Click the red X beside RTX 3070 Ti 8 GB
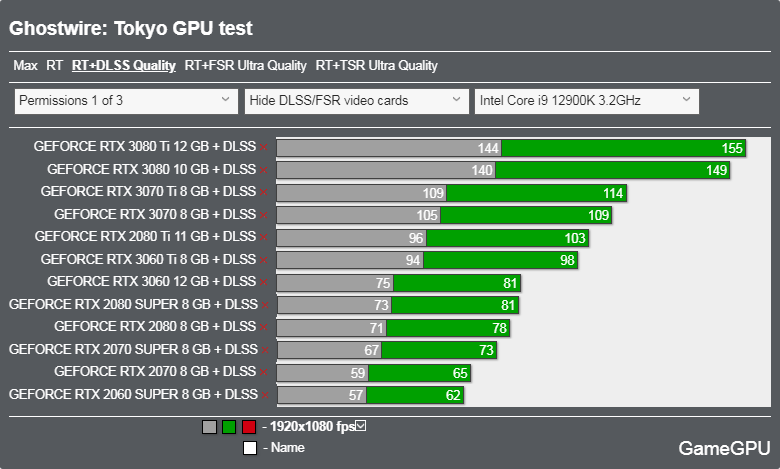The width and height of the screenshot is (780, 469). [264, 192]
